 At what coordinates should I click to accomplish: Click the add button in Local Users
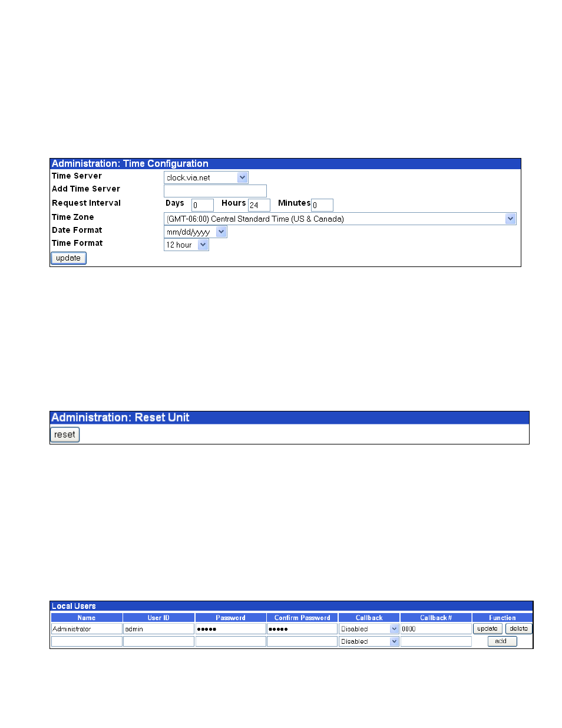502,641
